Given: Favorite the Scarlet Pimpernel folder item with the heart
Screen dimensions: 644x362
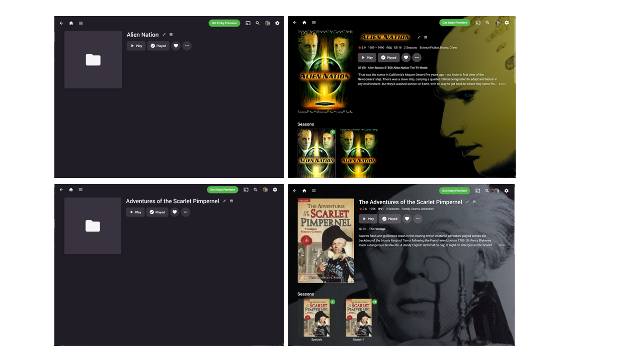Looking at the screenshot, I should pyautogui.click(x=175, y=212).
